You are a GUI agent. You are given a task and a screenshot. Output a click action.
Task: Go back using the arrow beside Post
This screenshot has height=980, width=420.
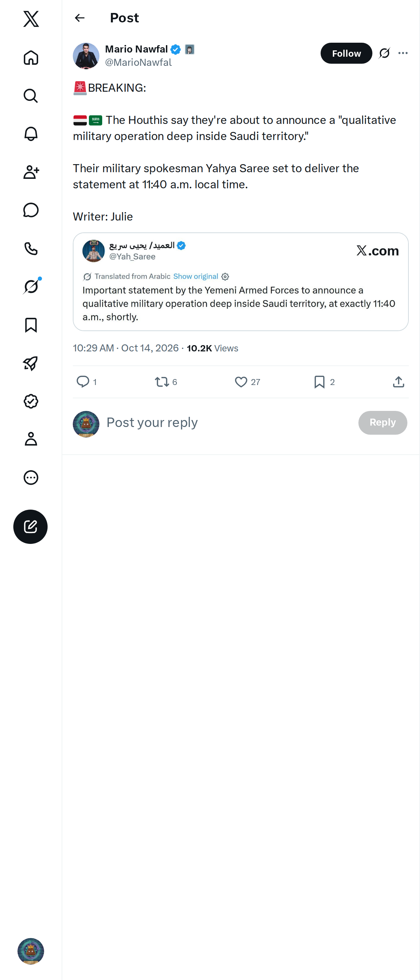click(x=79, y=18)
